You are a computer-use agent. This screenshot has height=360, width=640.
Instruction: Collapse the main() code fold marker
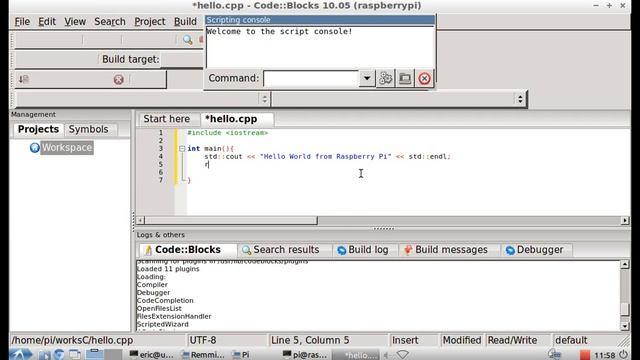[x=182, y=149]
